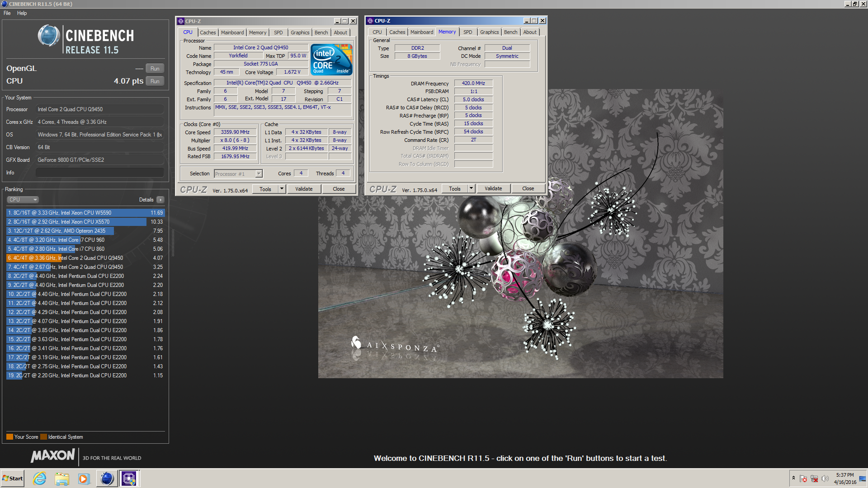Screen dimensions: 868x488
Task: Switch to Caches tab in left CPU-Z
Action: tap(208, 33)
